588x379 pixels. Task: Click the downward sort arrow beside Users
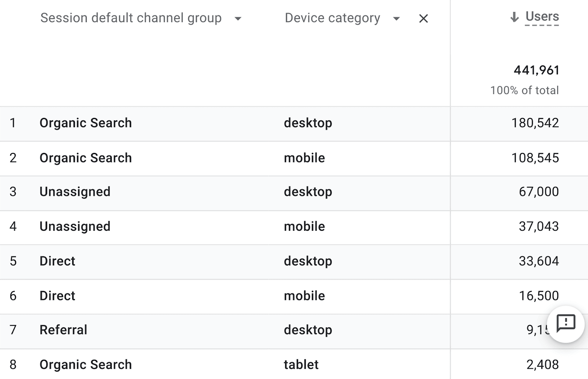[514, 17]
